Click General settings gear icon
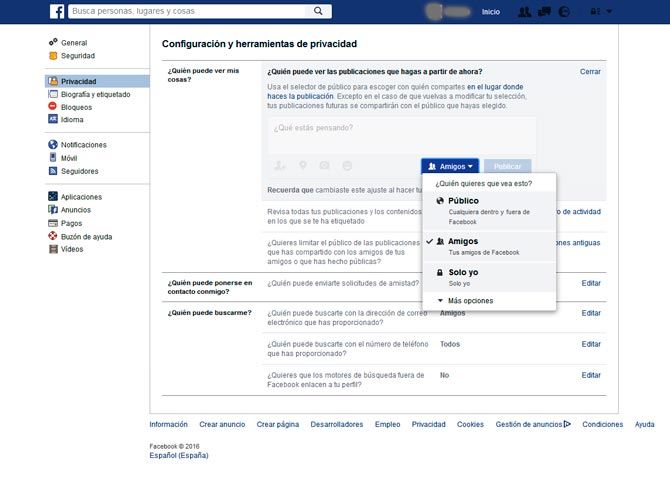670x477 pixels. pyautogui.click(x=53, y=42)
